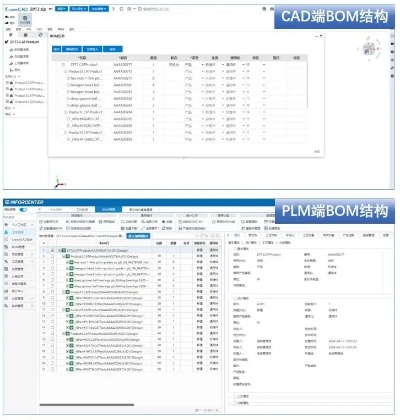
Task: Click the refresh icon below the star in the PLM toolbar
Action: click(x=163, y=228)
